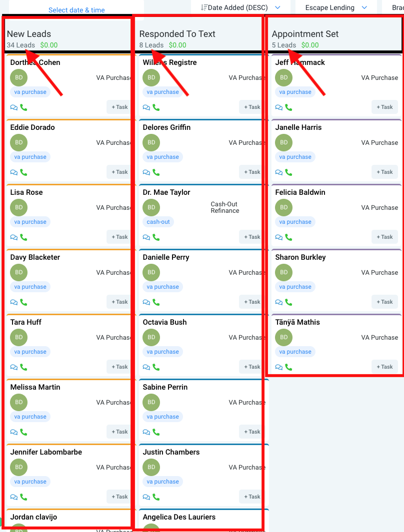
Task: Open chat icon on Melissa Martin card
Action: coord(14,432)
